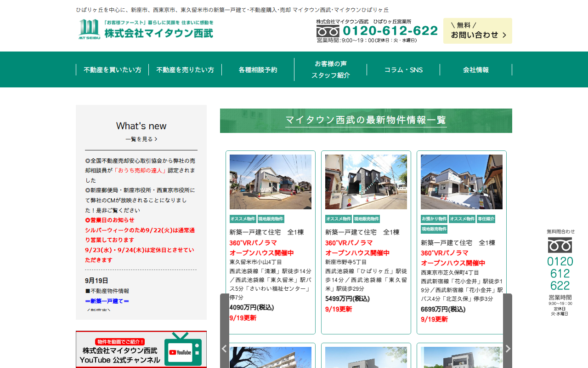Screen dimensions: 588x368
Task: Click the 6699万円(税込) price text
Action: (x=443, y=309)
